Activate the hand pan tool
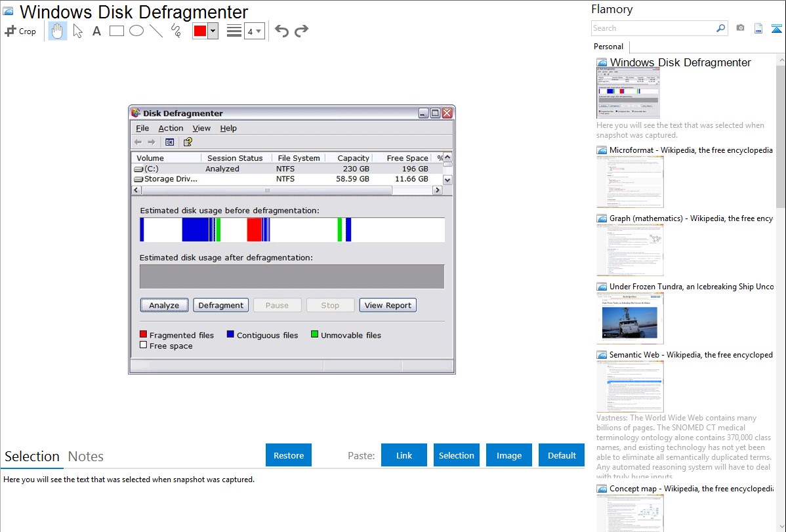Viewport: 786px width, 532px height. 58,31
